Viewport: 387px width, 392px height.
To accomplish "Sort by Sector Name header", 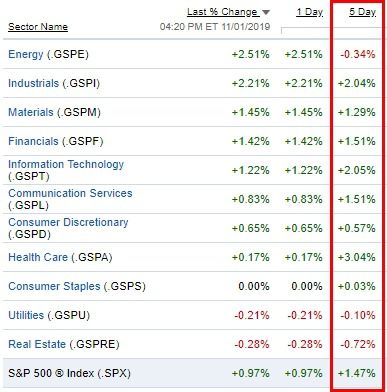I will click(38, 27).
